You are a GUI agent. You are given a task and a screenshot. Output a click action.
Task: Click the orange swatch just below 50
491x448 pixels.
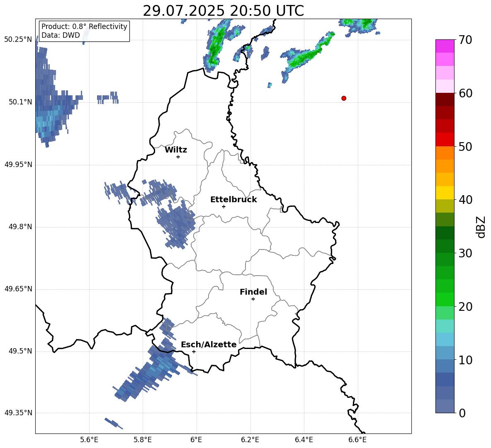pos(445,153)
